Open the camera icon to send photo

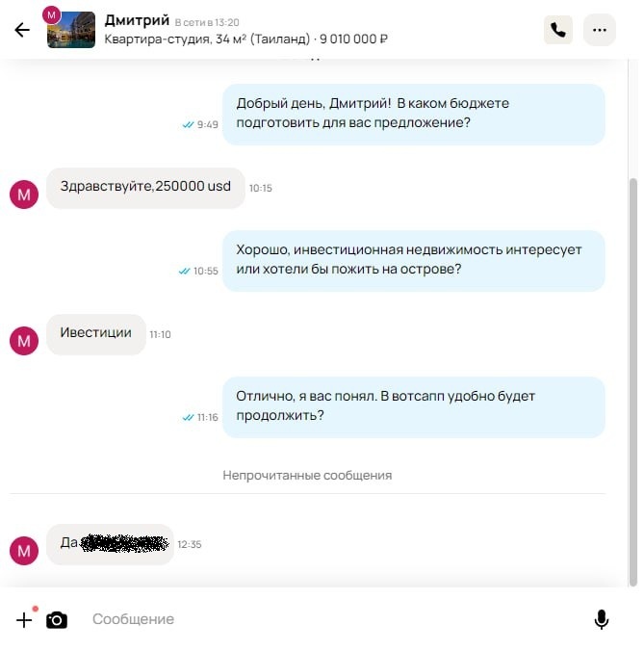point(57,620)
